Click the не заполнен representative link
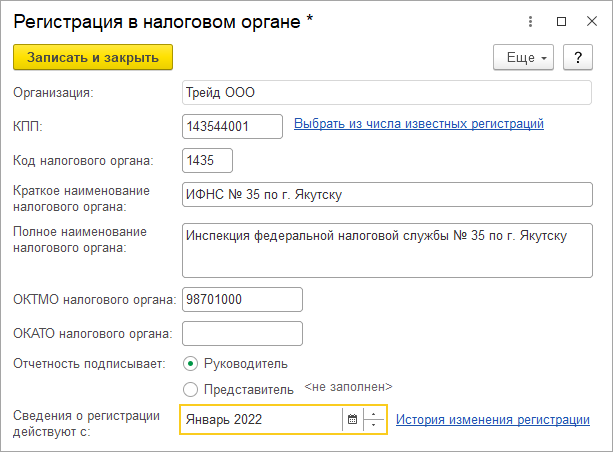The height and width of the screenshot is (452, 613). pyautogui.click(x=349, y=387)
